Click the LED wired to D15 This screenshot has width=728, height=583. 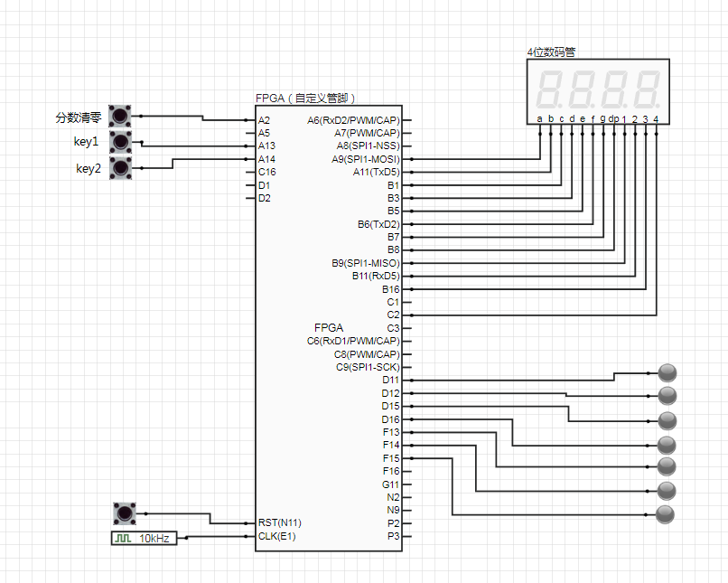click(x=667, y=421)
